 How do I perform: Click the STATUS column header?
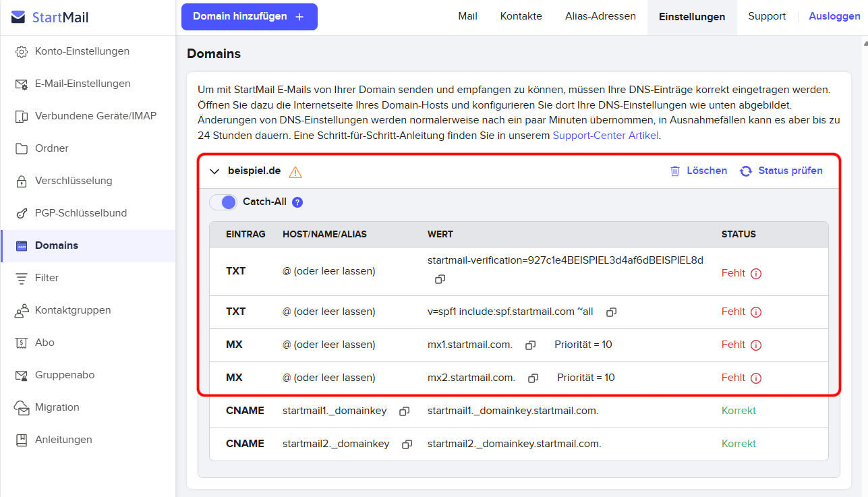(739, 235)
